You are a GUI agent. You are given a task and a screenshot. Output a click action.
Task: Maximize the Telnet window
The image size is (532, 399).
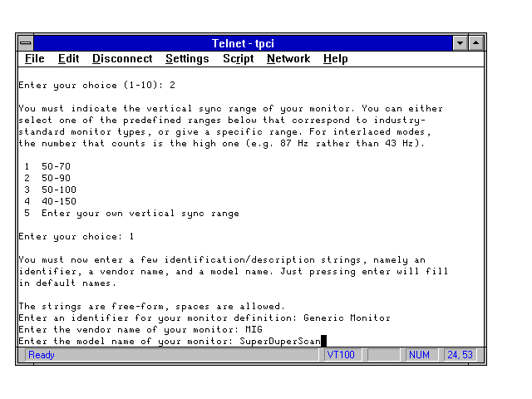(475, 42)
